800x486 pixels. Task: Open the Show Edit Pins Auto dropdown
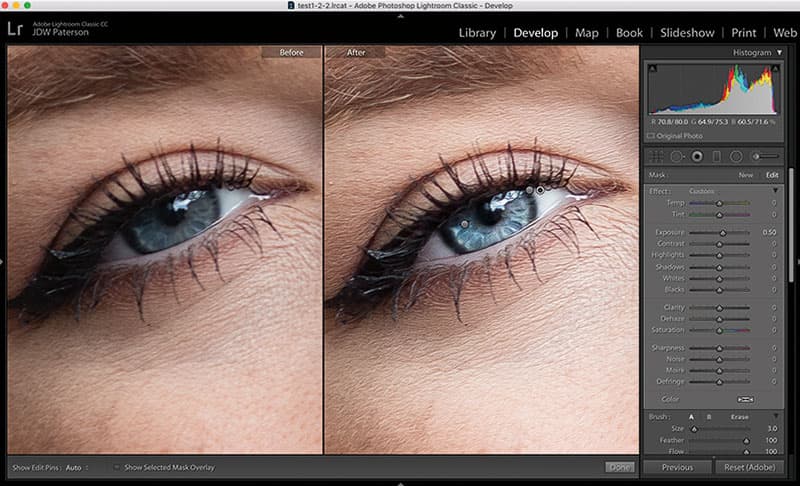tap(77, 468)
